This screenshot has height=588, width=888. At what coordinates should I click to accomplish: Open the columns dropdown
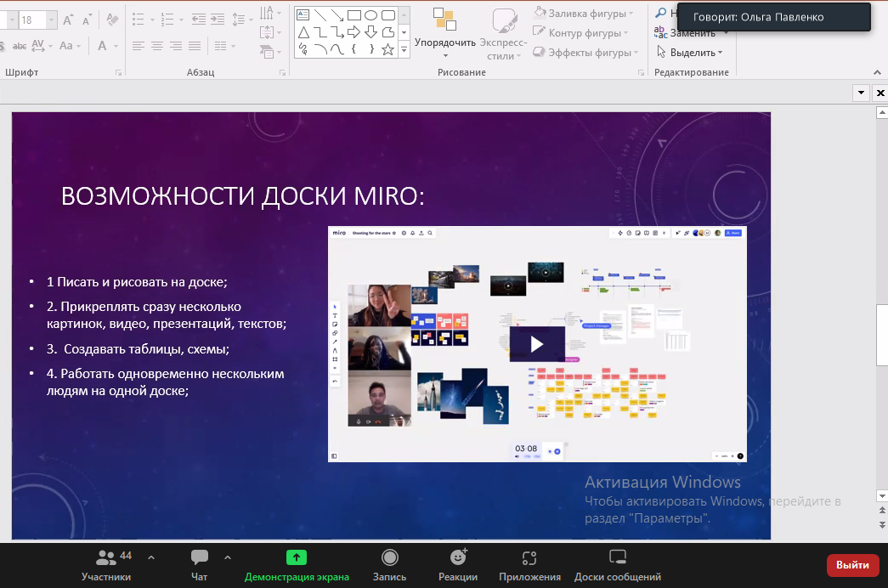[224, 46]
